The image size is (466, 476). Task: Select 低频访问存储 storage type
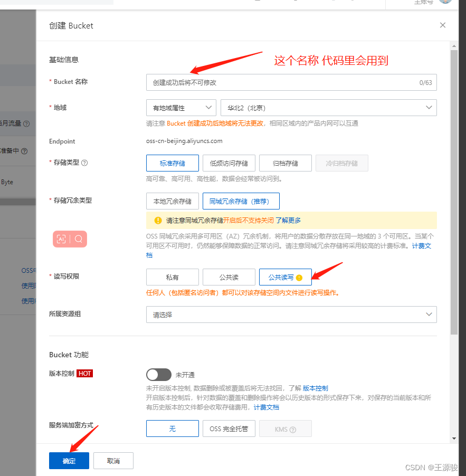click(229, 163)
